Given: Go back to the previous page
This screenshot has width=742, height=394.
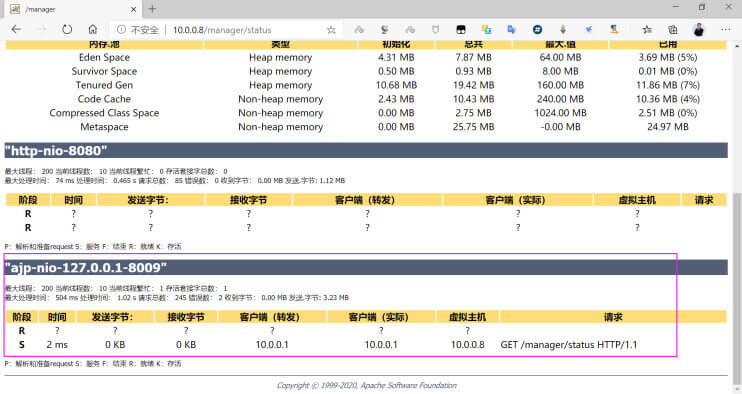Looking at the screenshot, I should click(17, 29).
